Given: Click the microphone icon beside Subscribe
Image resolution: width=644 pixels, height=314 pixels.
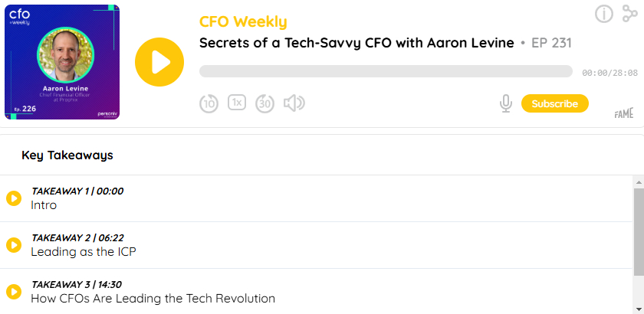Looking at the screenshot, I should point(506,103).
